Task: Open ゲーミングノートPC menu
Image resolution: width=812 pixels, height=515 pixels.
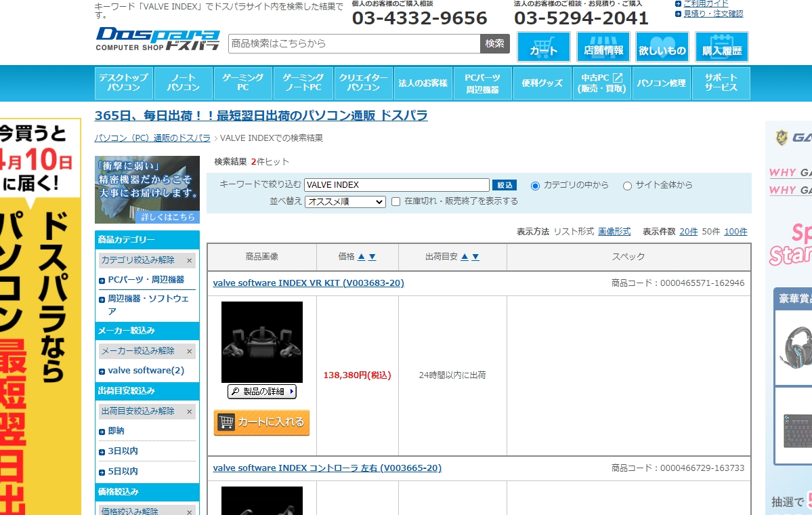Action: coord(303,83)
